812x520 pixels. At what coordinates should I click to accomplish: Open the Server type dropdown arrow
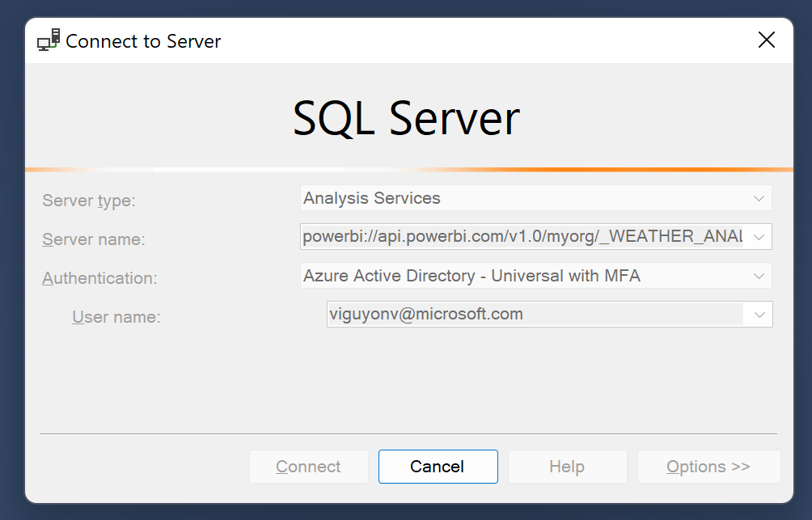[759, 198]
